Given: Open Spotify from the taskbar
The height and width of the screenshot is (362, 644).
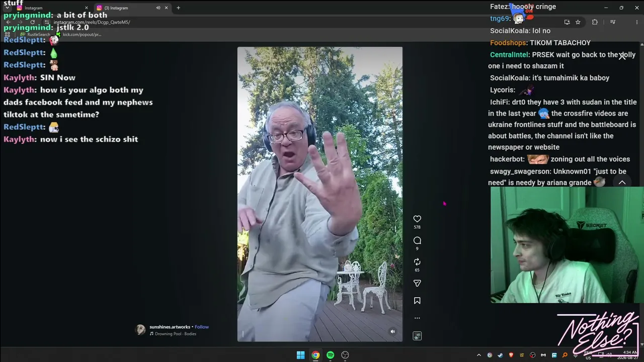Looking at the screenshot, I should tap(330, 355).
